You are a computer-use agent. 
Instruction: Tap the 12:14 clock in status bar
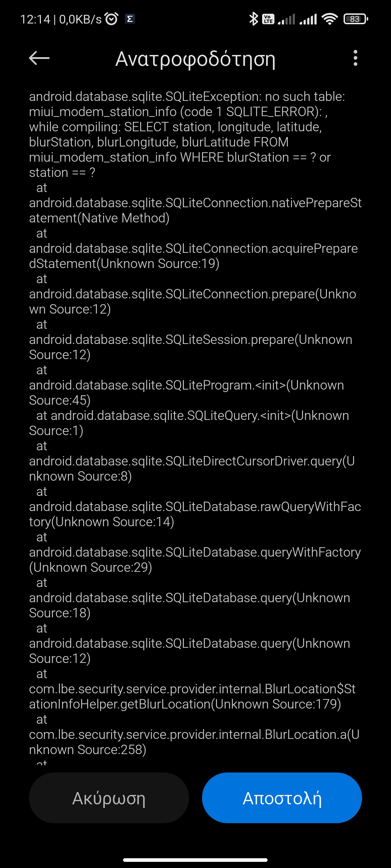[x=35, y=19]
